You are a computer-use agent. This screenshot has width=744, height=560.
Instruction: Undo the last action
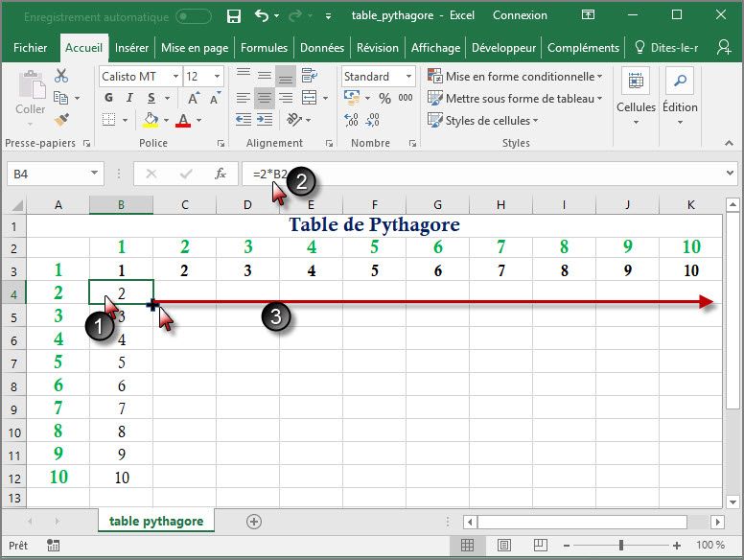point(262,15)
